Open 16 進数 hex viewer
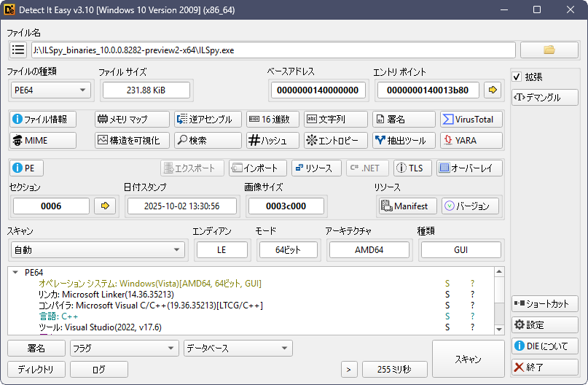Screen dimensions: 588x385 273,120
